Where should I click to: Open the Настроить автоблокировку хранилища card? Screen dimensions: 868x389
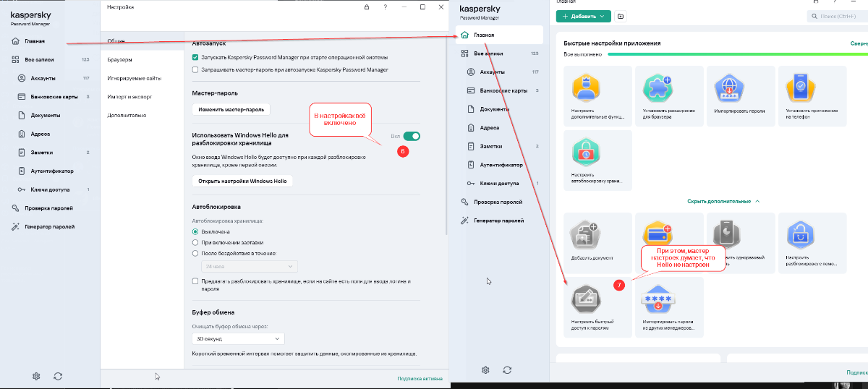(597, 161)
